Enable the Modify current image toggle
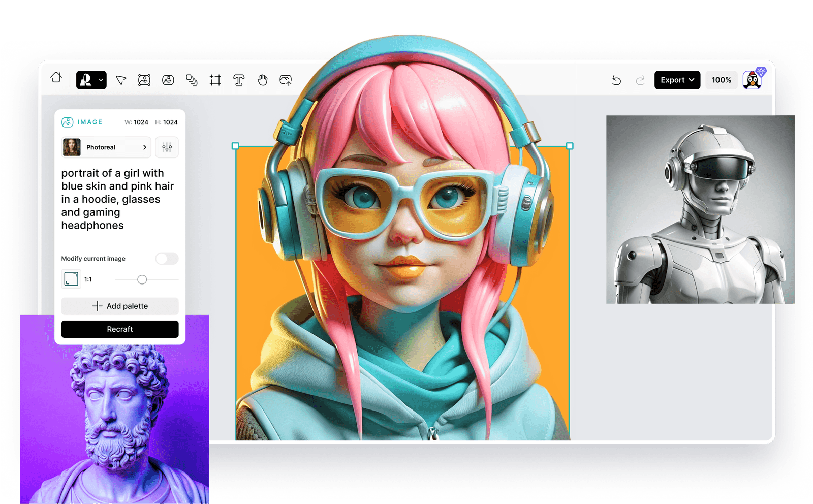Image resolution: width=813 pixels, height=504 pixels. tap(167, 259)
